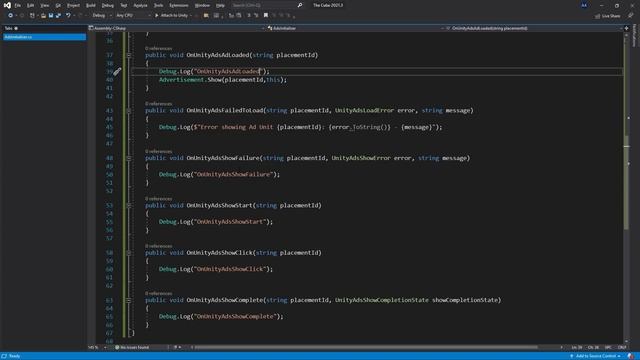Viewport: 640px width, 360px height.
Task: Click the Save All toolbar icon
Action: click(58, 16)
